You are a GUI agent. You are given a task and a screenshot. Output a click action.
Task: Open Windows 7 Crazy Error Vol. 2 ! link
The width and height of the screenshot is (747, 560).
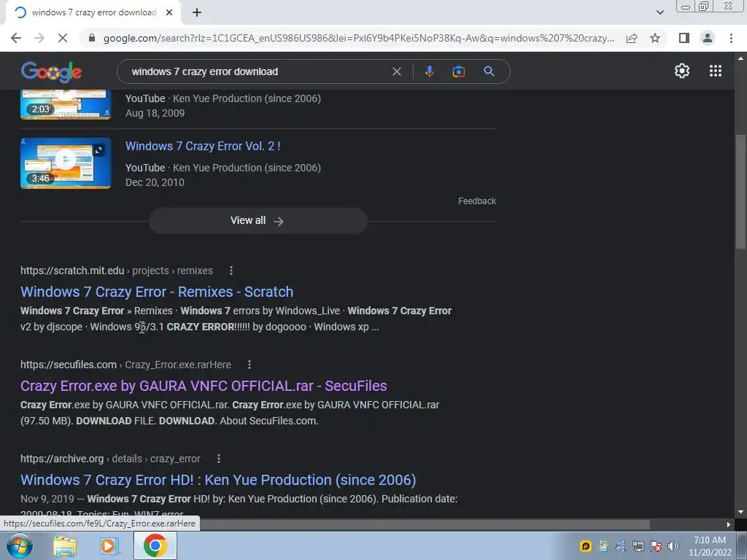[203, 146]
